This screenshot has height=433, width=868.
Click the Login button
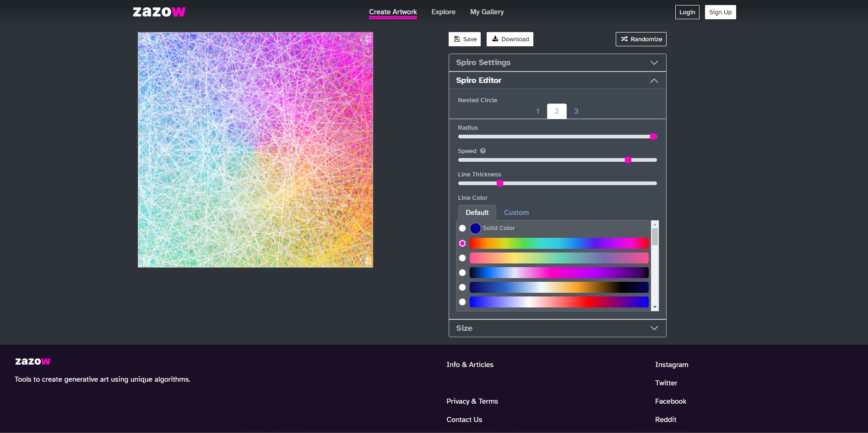(687, 12)
